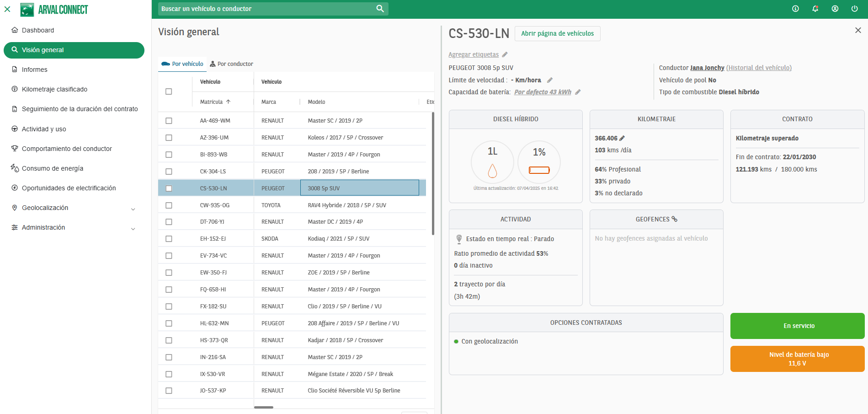Close the sidebar menu with X icon
This screenshot has height=414, width=868.
tap(7, 9)
